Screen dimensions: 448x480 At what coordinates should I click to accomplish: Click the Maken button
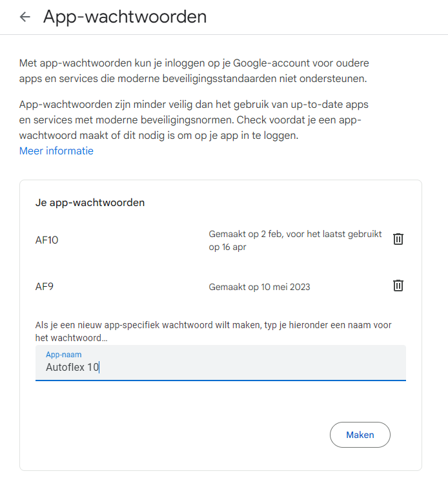(360, 435)
